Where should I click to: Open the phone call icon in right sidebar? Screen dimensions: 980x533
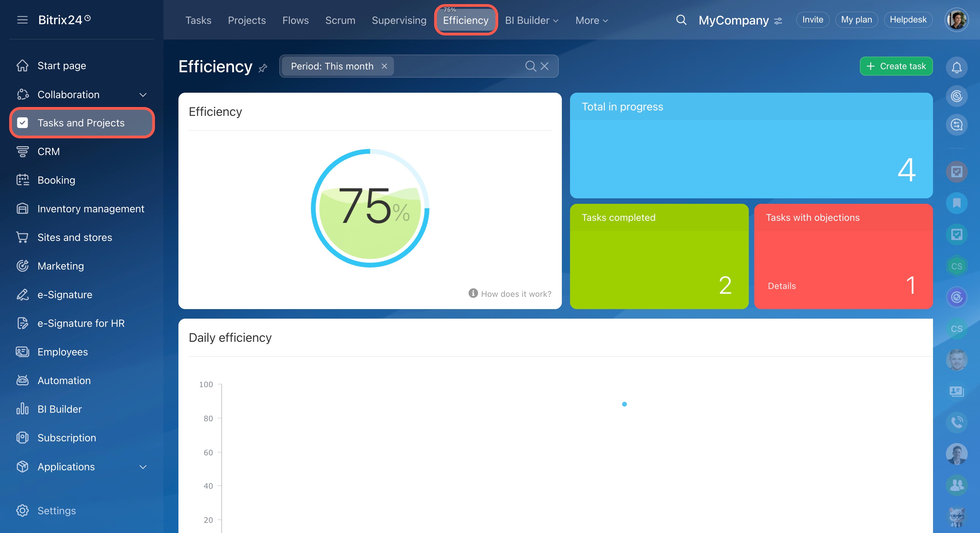[957, 422]
